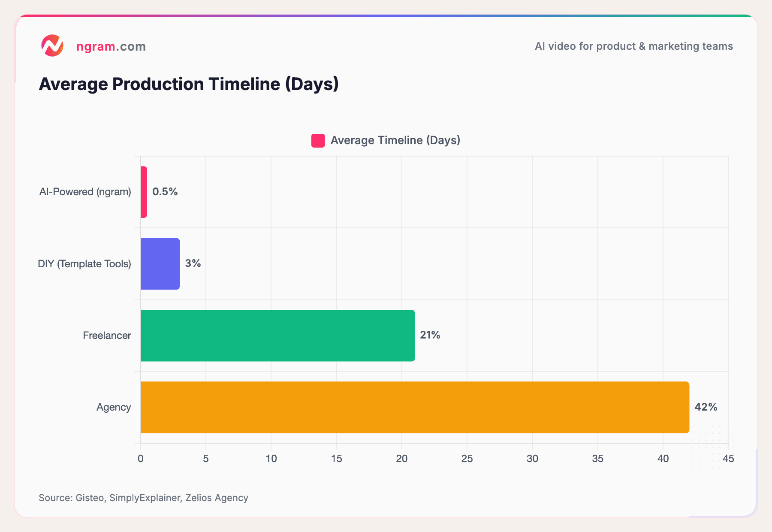The width and height of the screenshot is (772, 532).
Task: Click the SimplyExplainer source mention
Action: [145, 498]
